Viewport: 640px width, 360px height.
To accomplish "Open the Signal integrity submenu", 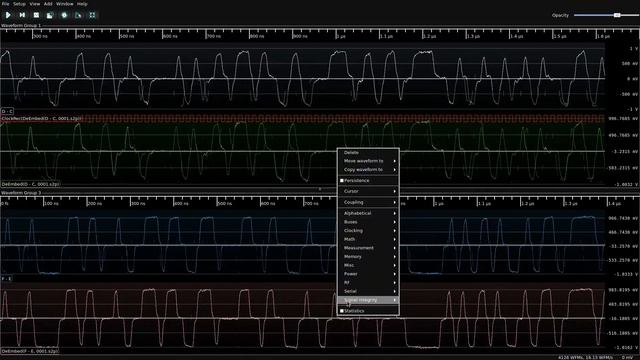I will [x=368, y=300].
